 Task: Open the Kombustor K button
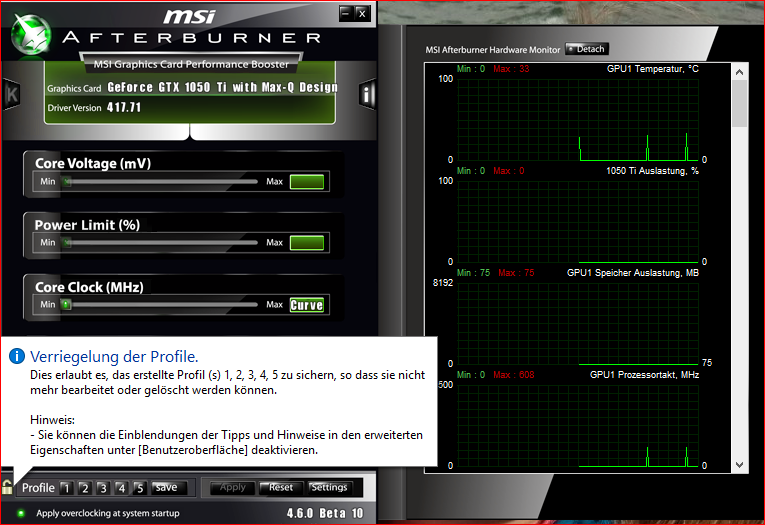click(12, 94)
